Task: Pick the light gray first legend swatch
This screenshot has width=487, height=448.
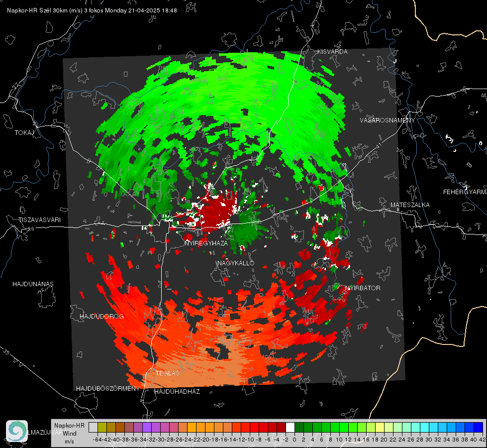Action: pyautogui.click(x=93, y=428)
